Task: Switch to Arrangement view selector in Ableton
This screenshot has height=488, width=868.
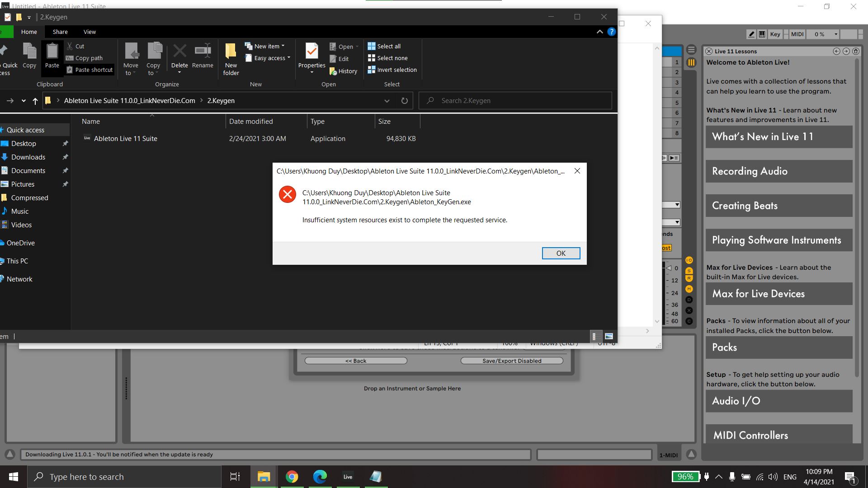Action: click(691, 50)
